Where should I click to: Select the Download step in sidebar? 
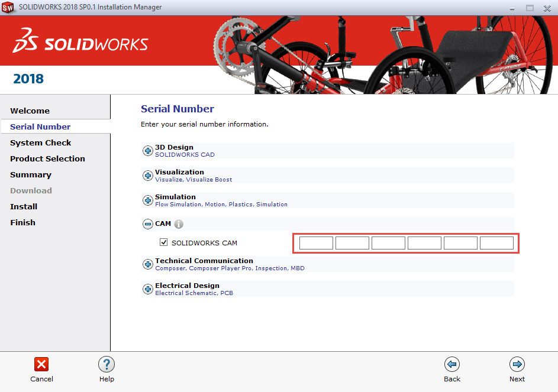pos(31,190)
